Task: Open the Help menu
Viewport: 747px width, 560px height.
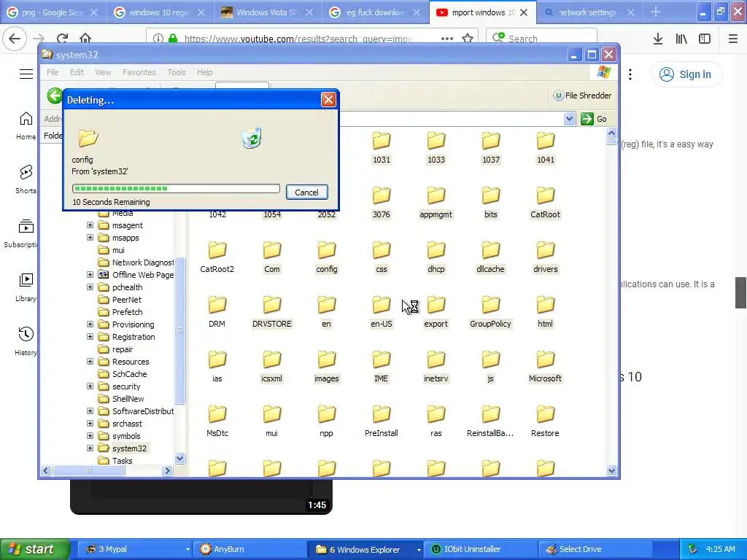Action: pyautogui.click(x=205, y=72)
